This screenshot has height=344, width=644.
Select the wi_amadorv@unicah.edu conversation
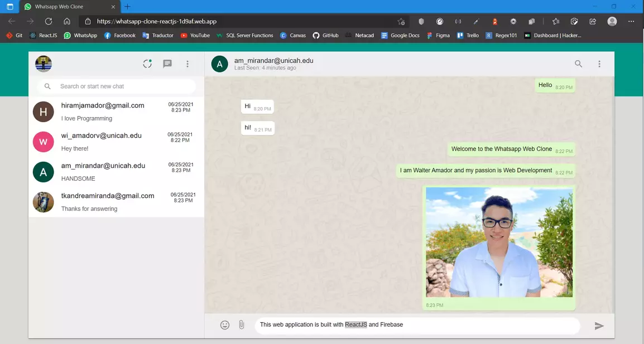click(x=116, y=142)
